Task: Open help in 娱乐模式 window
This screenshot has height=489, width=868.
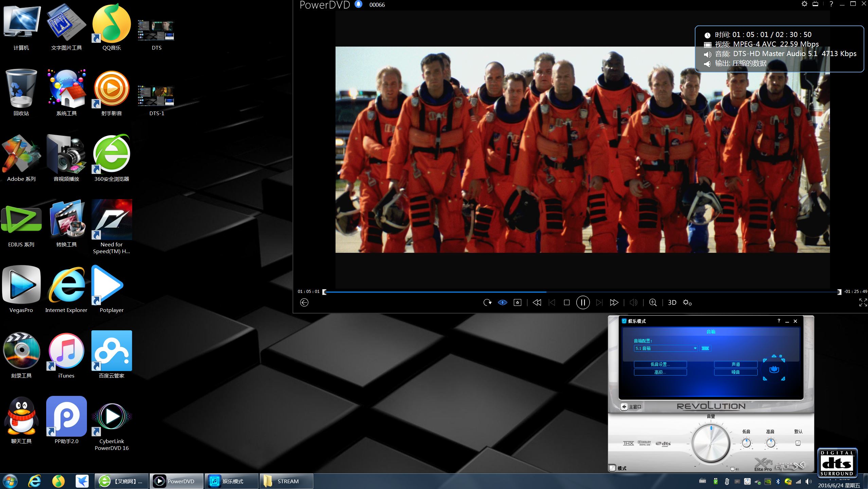Action: click(779, 321)
